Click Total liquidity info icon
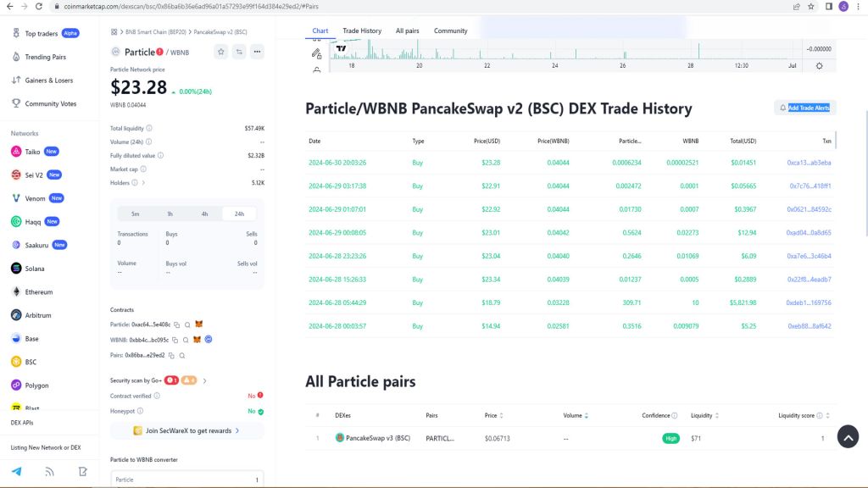Viewport: 868px width, 488px height. coord(150,128)
